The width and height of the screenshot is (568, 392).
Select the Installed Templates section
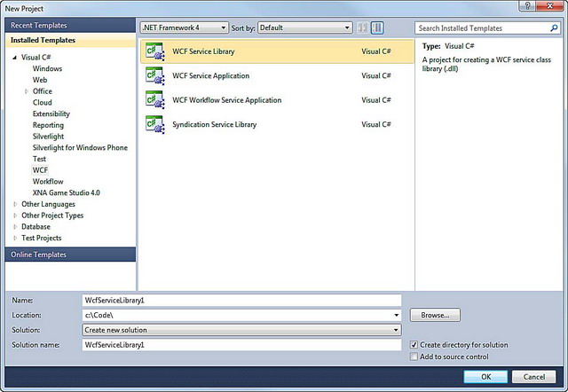70,40
